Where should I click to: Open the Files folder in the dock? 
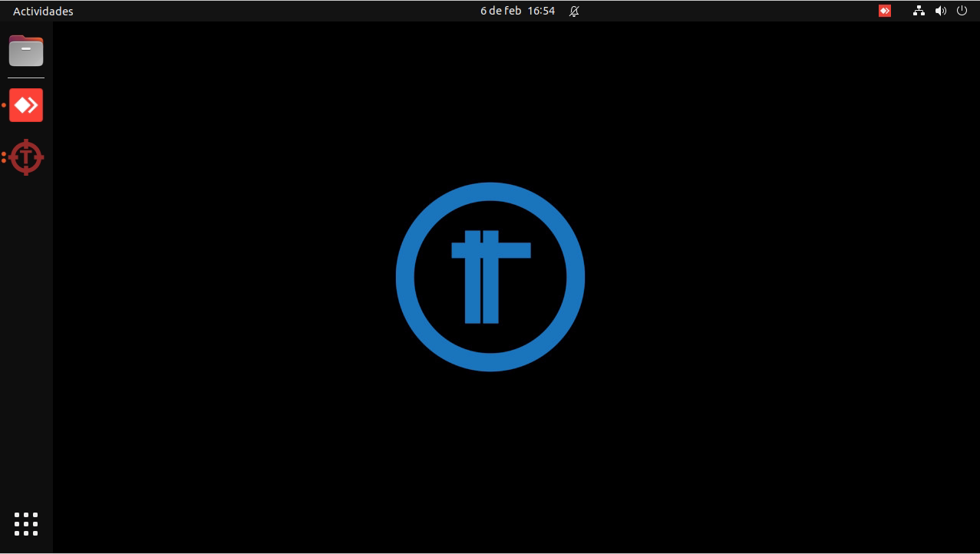click(x=26, y=51)
